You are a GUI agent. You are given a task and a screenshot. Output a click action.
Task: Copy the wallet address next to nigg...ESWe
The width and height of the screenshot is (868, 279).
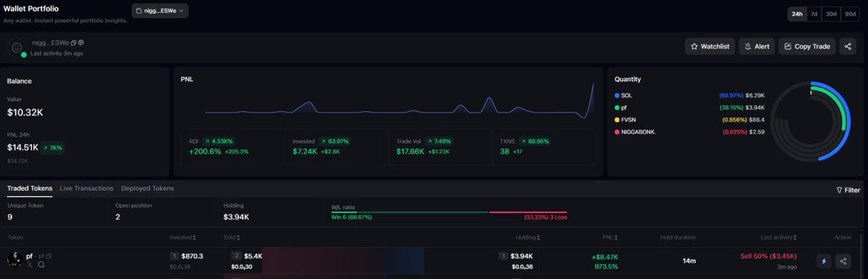74,43
